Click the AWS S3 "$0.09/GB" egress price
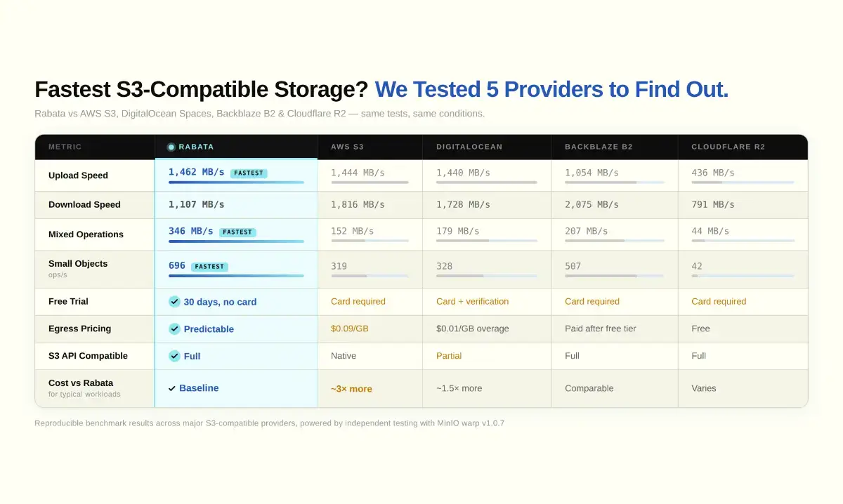The width and height of the screenshot is (843, 504). pos(351,329)
